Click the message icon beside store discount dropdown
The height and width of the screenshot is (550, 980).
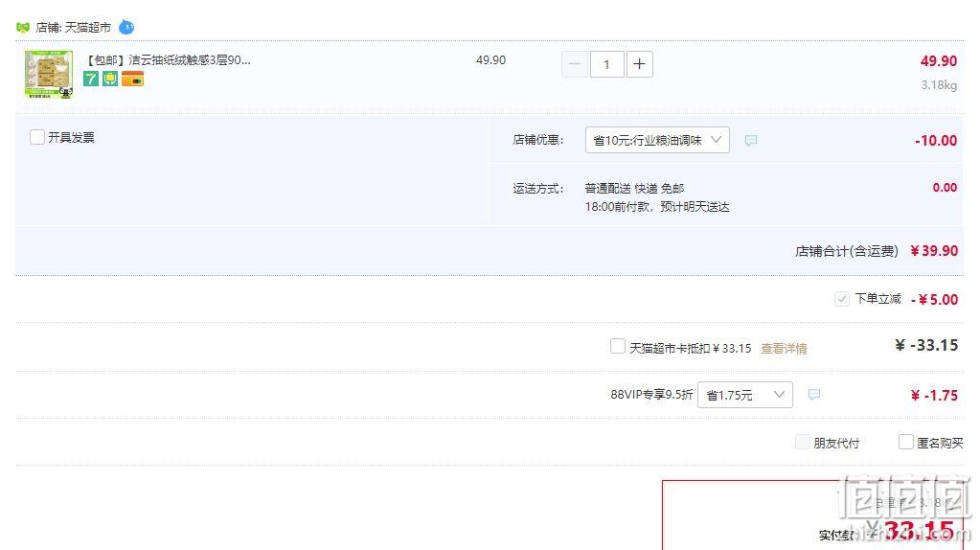751,141
